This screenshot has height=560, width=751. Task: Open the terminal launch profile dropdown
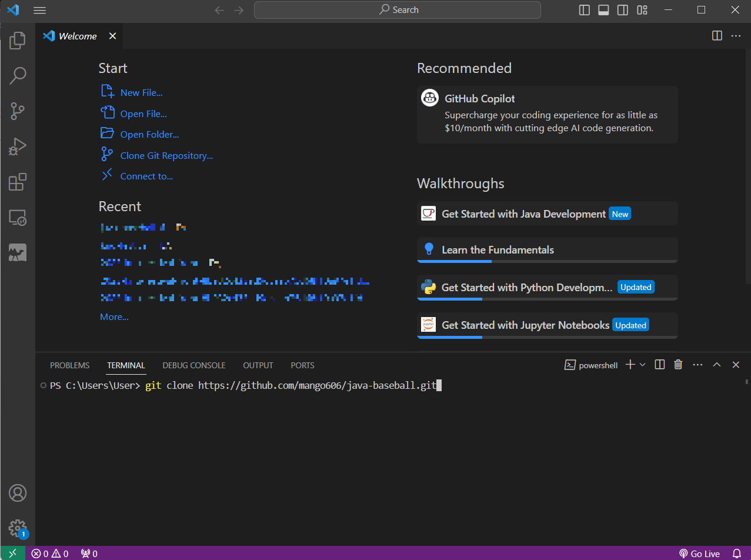point(642,365)
